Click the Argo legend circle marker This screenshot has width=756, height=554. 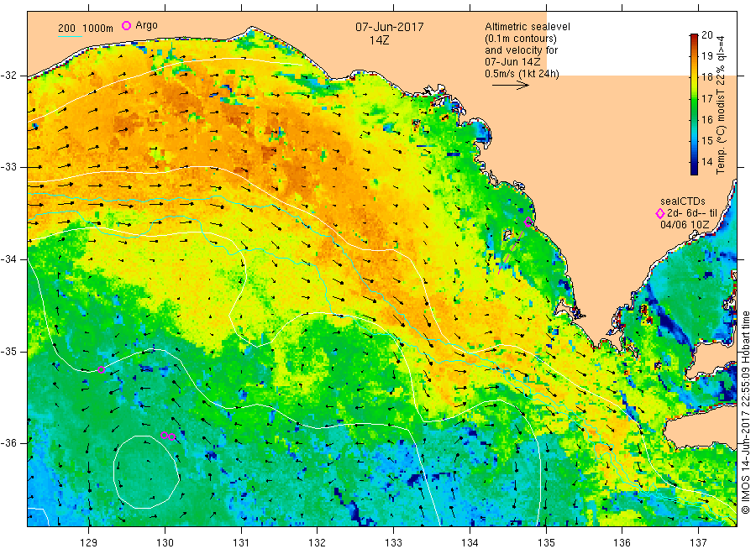126,25
